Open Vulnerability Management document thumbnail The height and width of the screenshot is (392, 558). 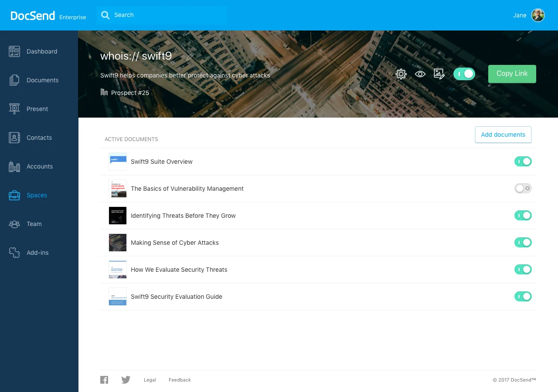pos(118,189)
